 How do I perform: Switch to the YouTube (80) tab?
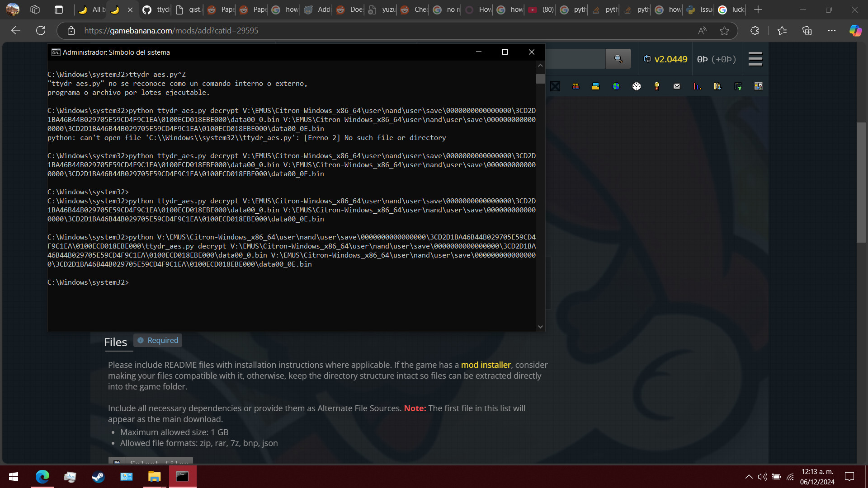pos(541,9)
